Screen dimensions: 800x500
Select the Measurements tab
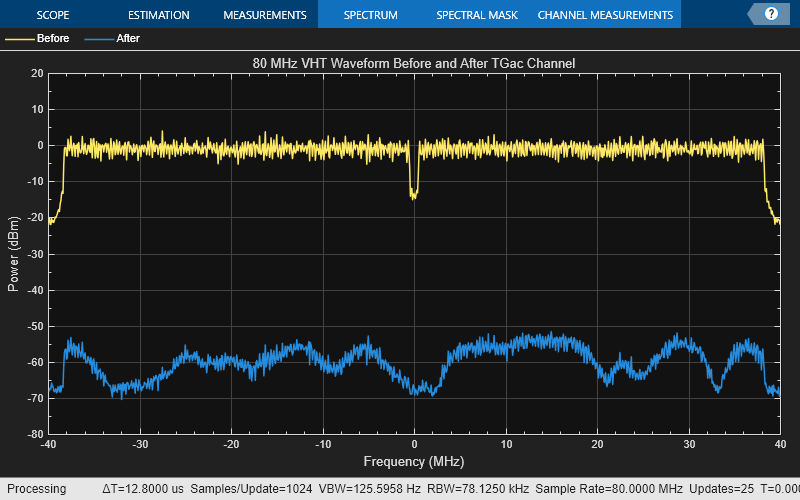click(264, 15)
